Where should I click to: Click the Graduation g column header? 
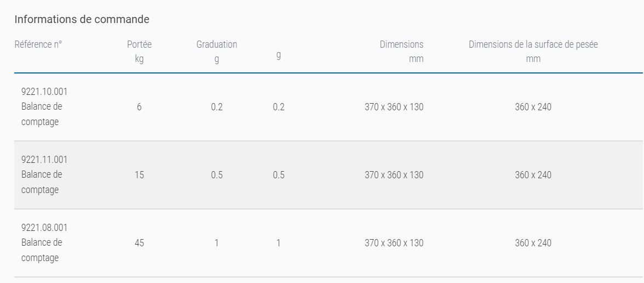tap(217, 52)
